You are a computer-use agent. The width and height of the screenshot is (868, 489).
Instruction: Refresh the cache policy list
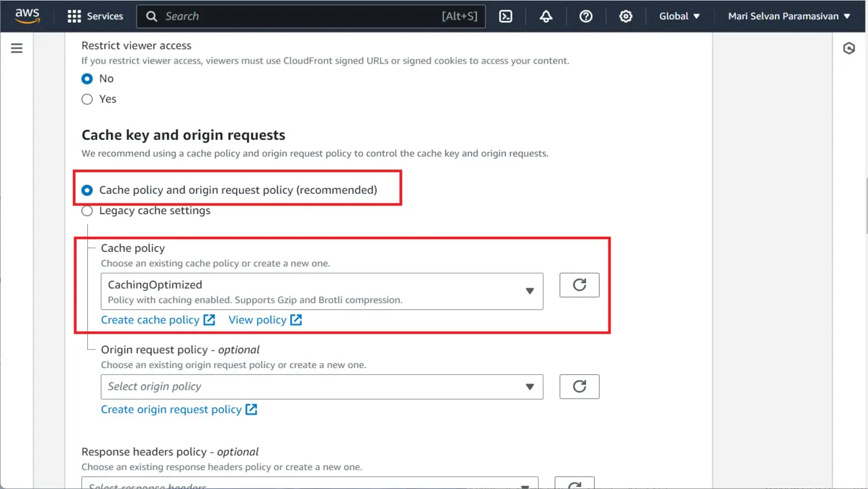click(579, 285)
